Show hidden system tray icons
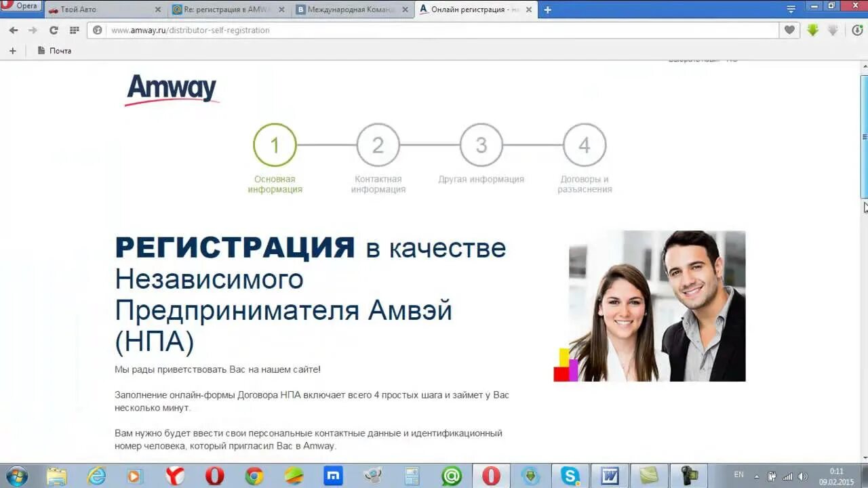 click(x=756, y=476)
